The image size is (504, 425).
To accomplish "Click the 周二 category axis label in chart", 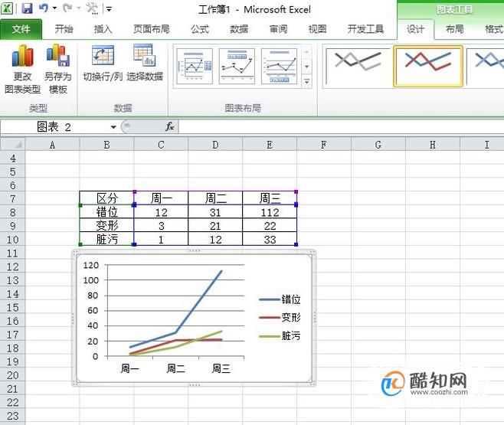I will coord(176,368).
